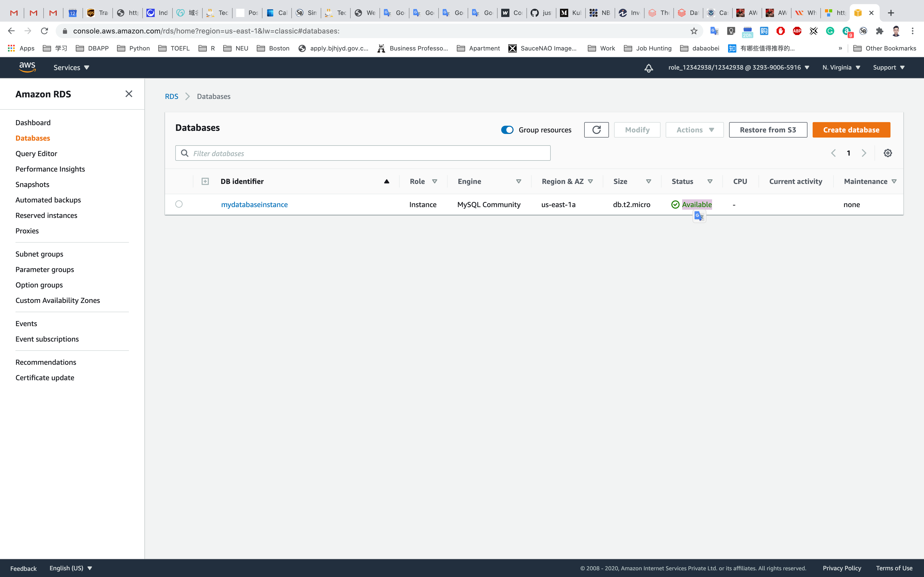Click the Google Translate popup icon

(699, 216)
